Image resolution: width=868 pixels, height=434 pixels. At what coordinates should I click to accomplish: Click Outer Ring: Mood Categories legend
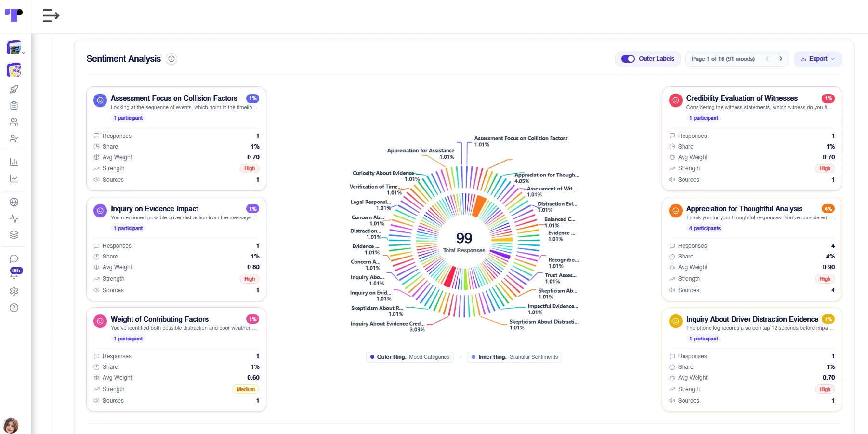410,357
